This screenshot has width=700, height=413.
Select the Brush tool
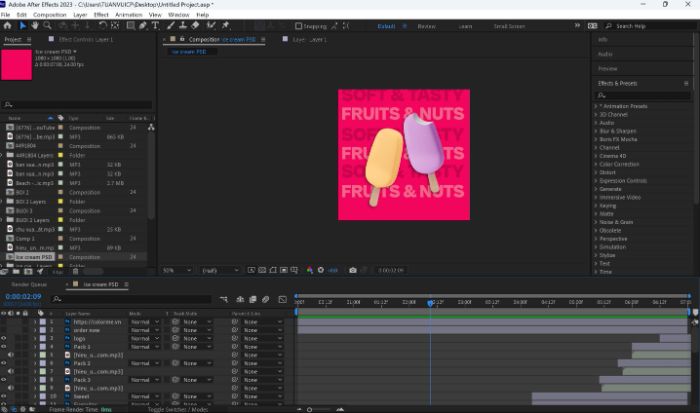coord(171,26)
